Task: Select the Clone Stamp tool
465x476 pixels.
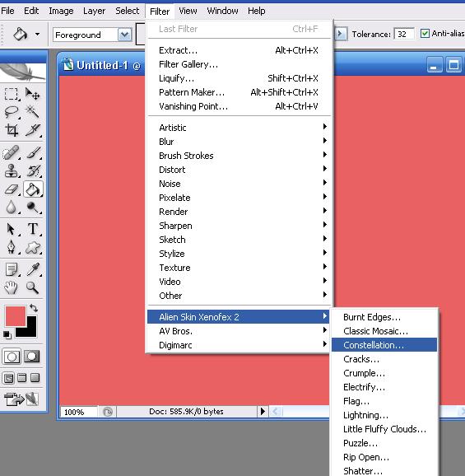Action: pos(12,171)
